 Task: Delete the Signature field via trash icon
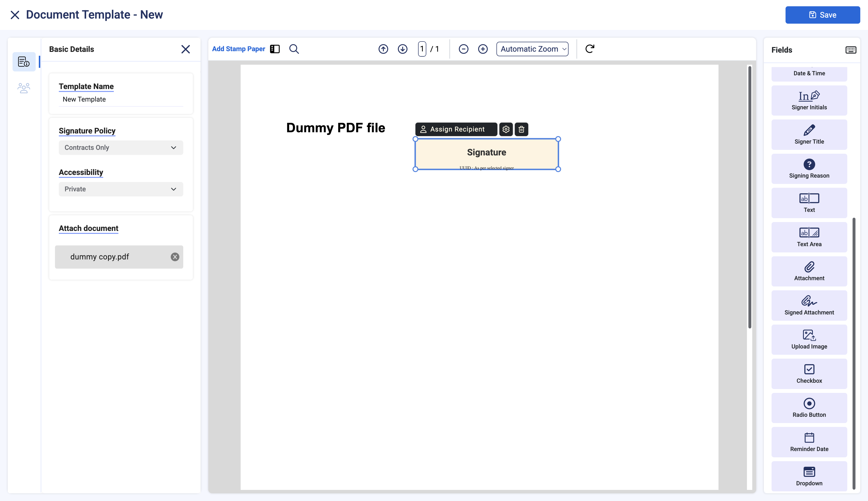(x=521, y=129)
